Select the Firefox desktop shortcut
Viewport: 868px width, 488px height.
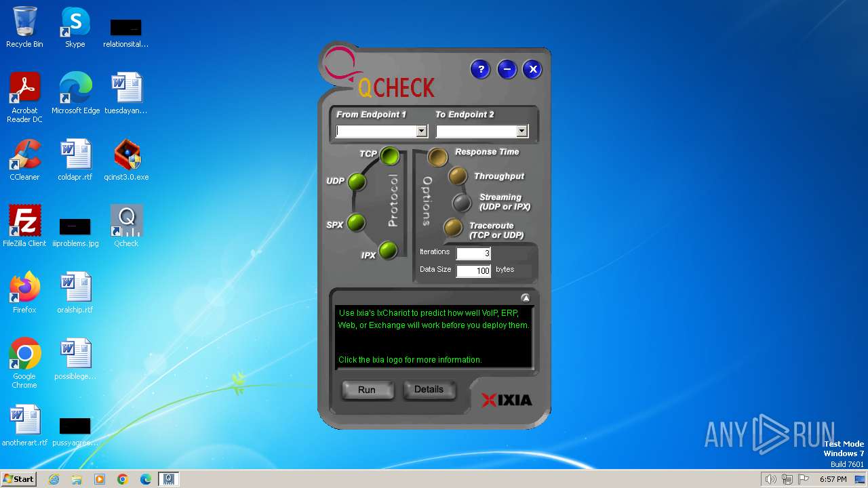point(24,293)
